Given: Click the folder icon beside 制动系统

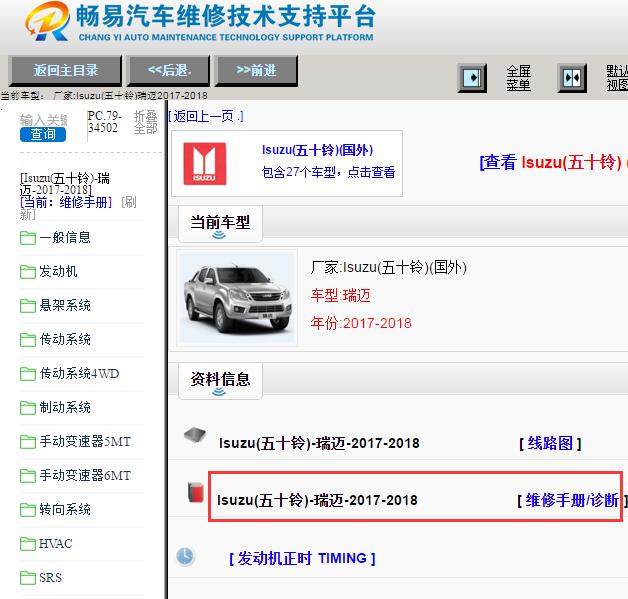Looking at the screenshot, I should click(x=28, y=408).
